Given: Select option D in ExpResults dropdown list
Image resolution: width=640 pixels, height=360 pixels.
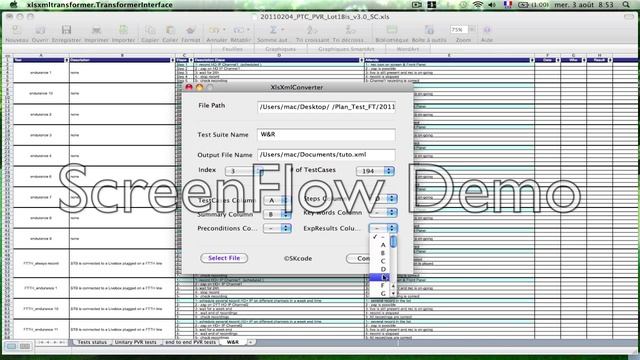Looking at the screenshot, I should [x=380, y=269].
